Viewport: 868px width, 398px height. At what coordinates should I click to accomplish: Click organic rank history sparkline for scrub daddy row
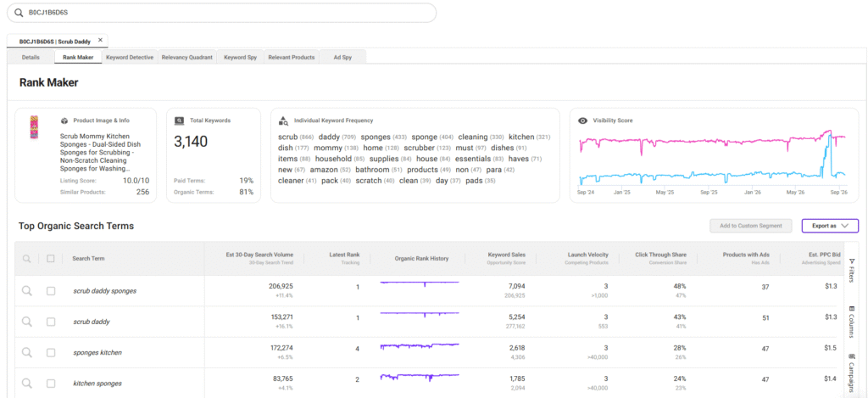[420, 314]
